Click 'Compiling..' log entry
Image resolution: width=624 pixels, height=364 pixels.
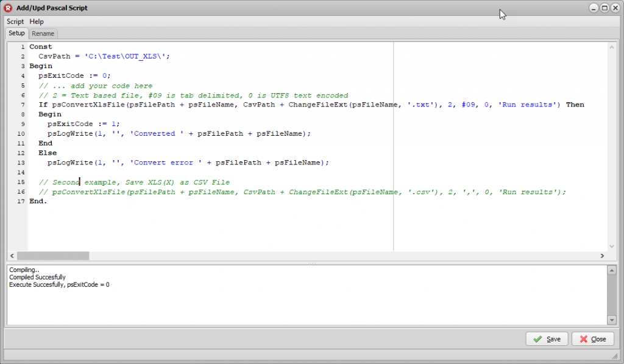24,270
